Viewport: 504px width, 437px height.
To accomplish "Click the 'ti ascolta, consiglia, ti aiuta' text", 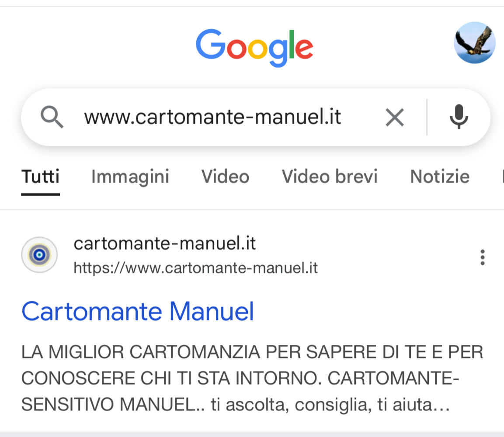I will 330,405.
